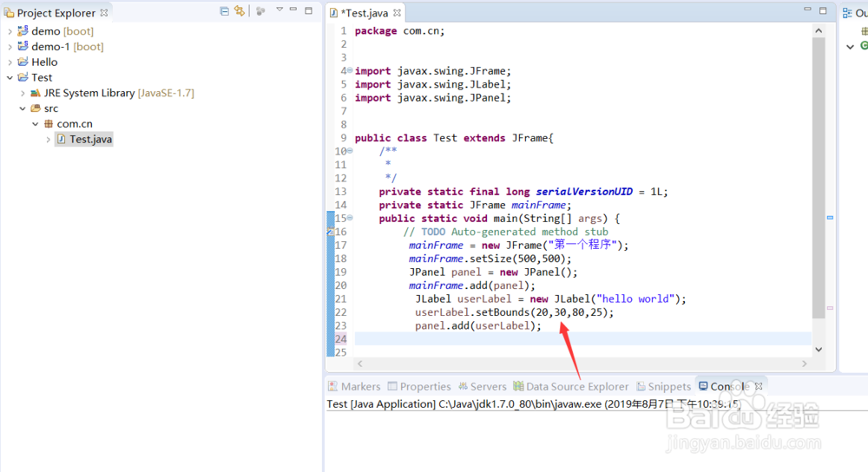The width and height of the screenshot is (868, 472).
Task: Expand the Hello project
Action: 10,62
